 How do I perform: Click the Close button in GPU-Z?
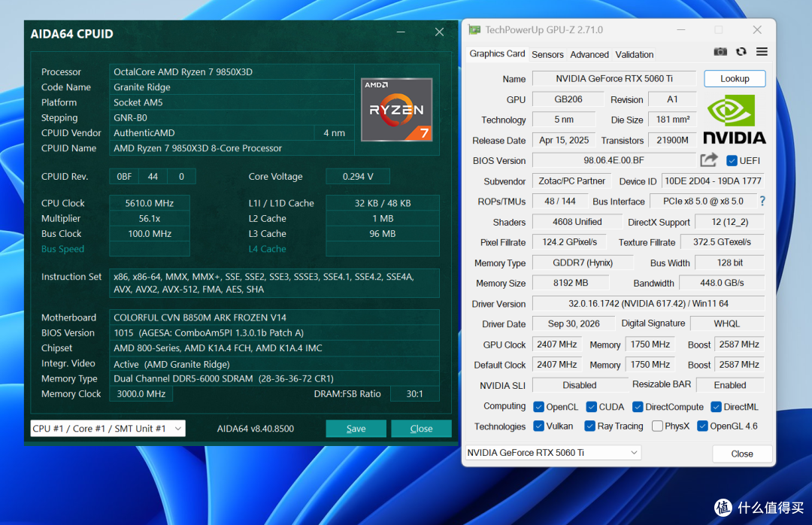pyautogui.click(x=741, y=454)
